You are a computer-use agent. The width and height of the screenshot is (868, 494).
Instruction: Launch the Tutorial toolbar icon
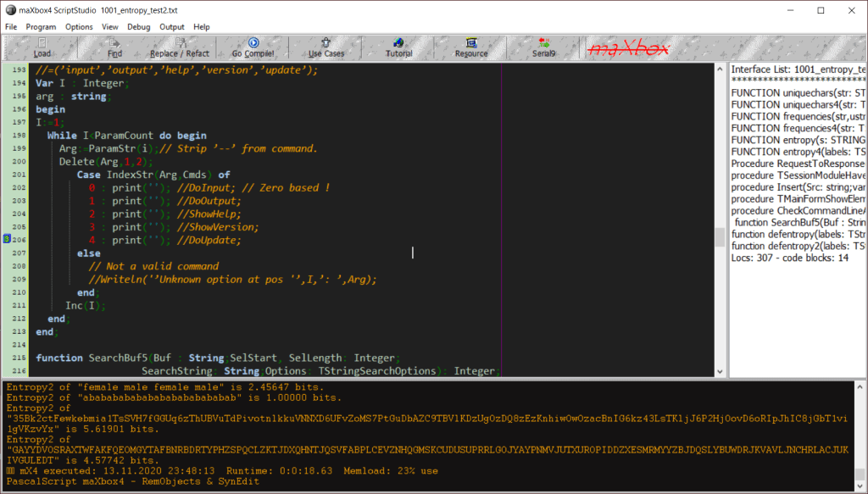(x=399, y=47)
